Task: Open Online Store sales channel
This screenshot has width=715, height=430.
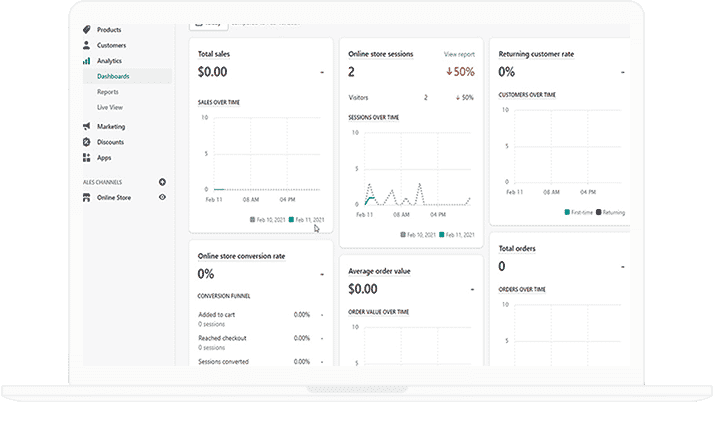Action: point(114,197)
